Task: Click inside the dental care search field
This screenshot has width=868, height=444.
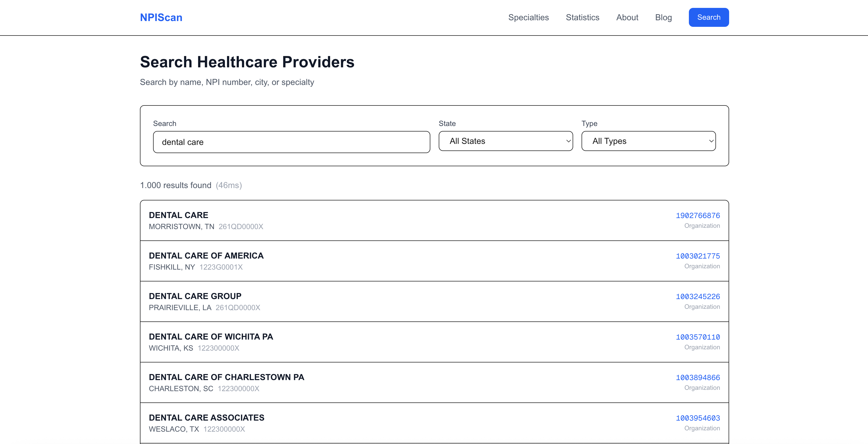Action: click(291, 142)
